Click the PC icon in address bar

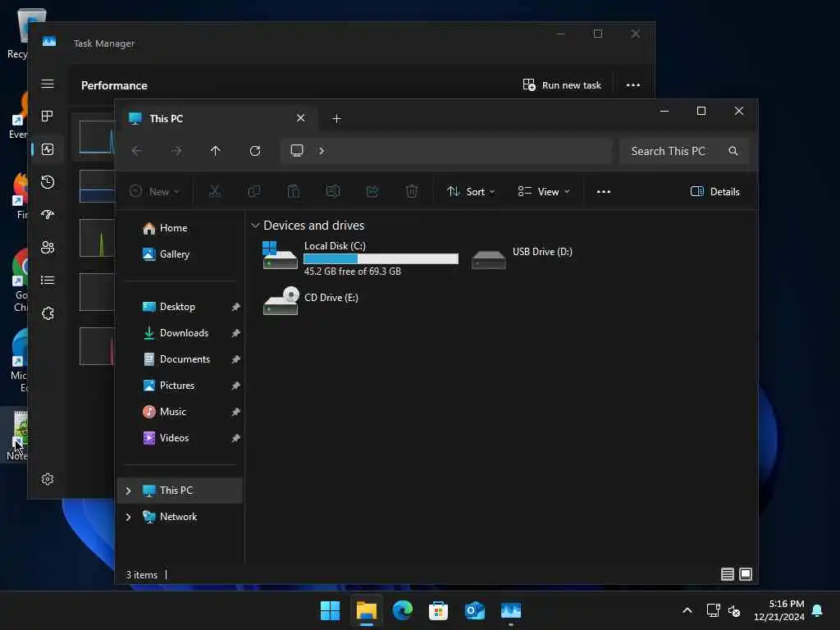pyautogui.click(x=297, y=151)
